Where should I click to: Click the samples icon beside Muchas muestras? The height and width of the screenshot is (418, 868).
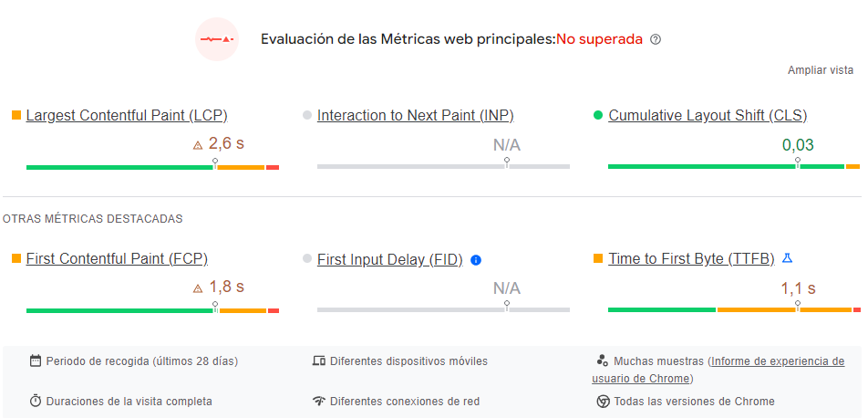[x=603, y=361]
